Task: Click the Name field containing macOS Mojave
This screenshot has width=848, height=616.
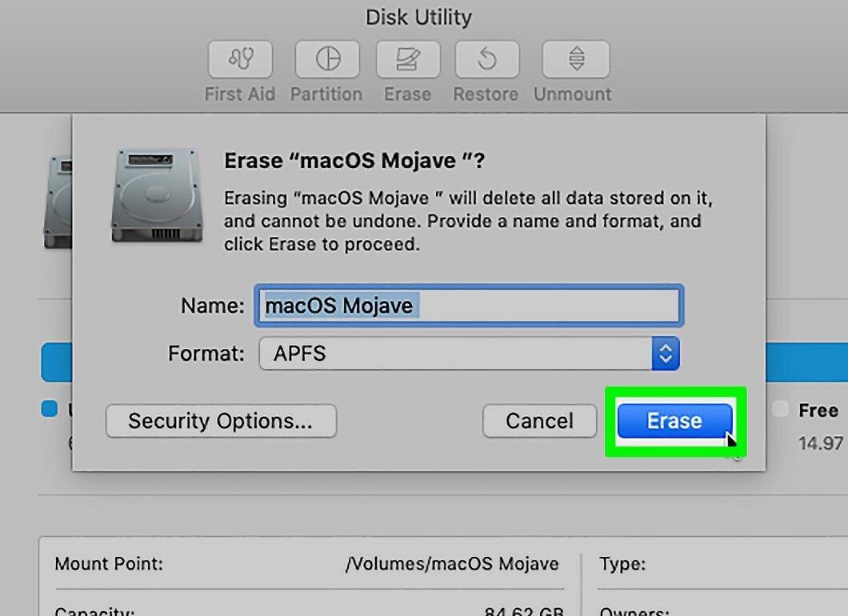Action: point(469,306)
